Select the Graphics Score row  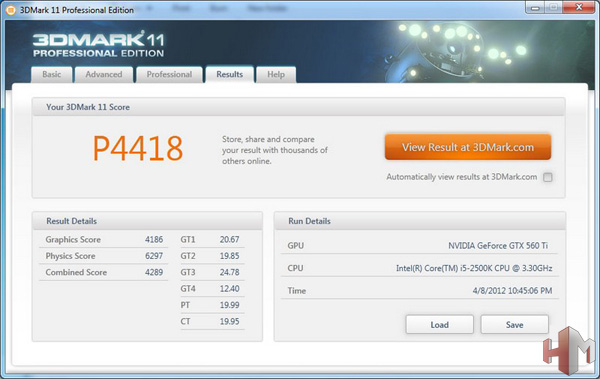[104, 240]
